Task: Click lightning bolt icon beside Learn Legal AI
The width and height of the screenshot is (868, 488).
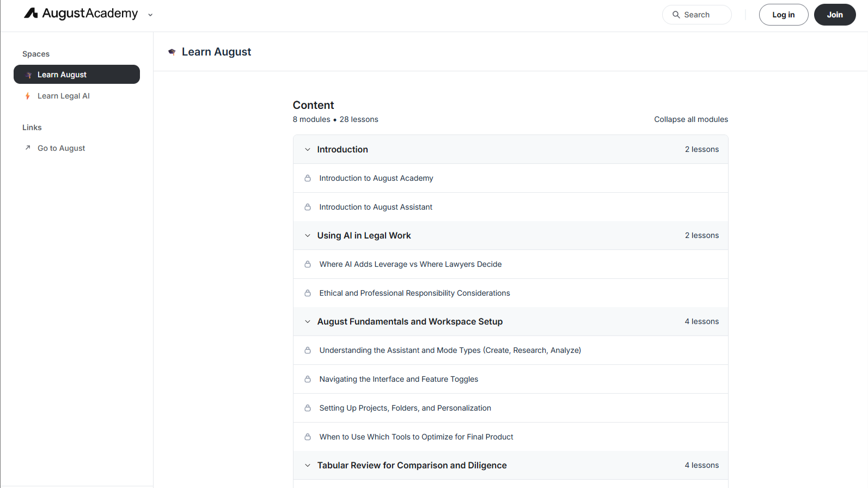Action: [x=28, y=96]
